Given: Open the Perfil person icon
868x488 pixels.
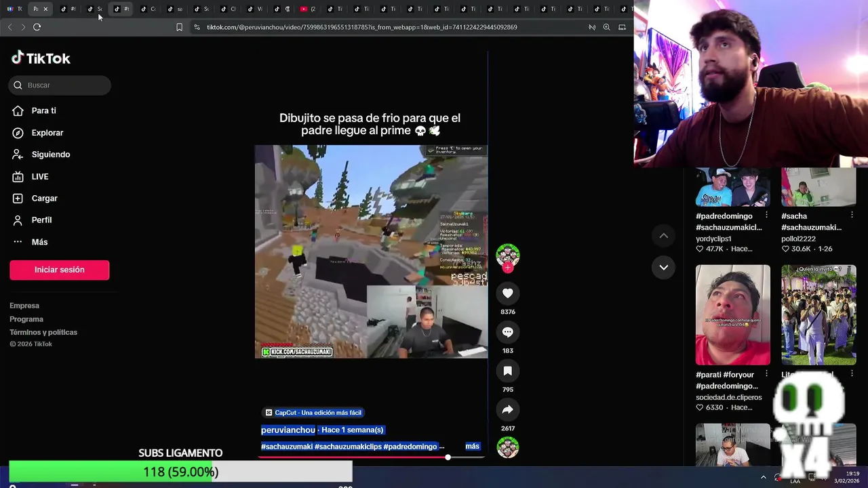Looking at the screenshot, I should 18,220.
